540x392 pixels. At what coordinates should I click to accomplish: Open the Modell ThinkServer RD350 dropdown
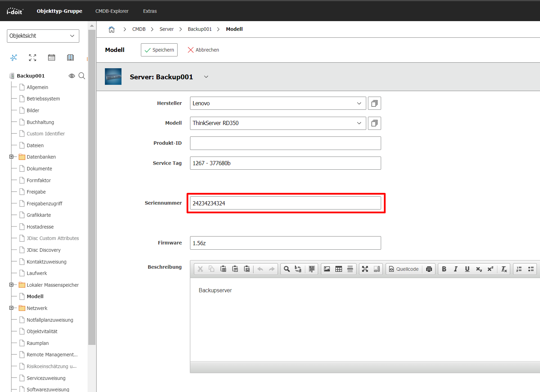click(x=278, y=123)
